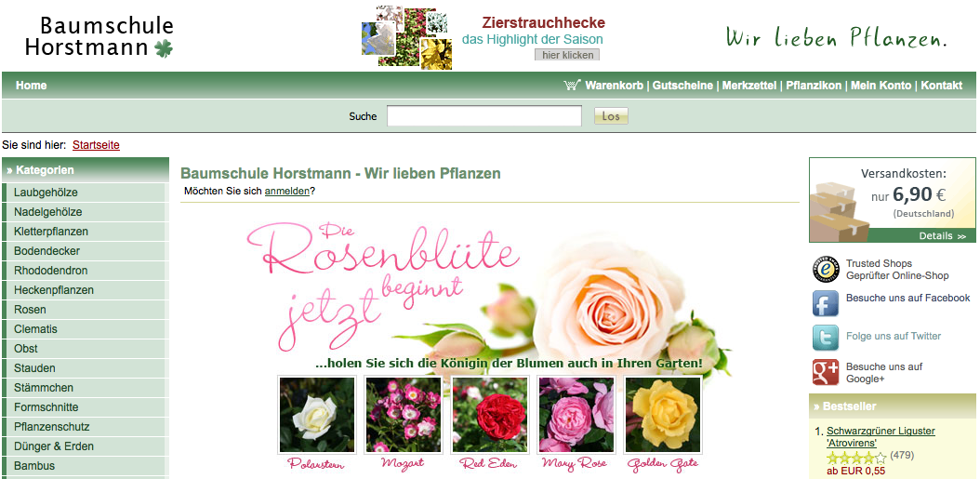Click the Red Eden rose thumbnail
The height and width of the screenshot is (479, 980).
pyautogui.click(x=491, y=415)
